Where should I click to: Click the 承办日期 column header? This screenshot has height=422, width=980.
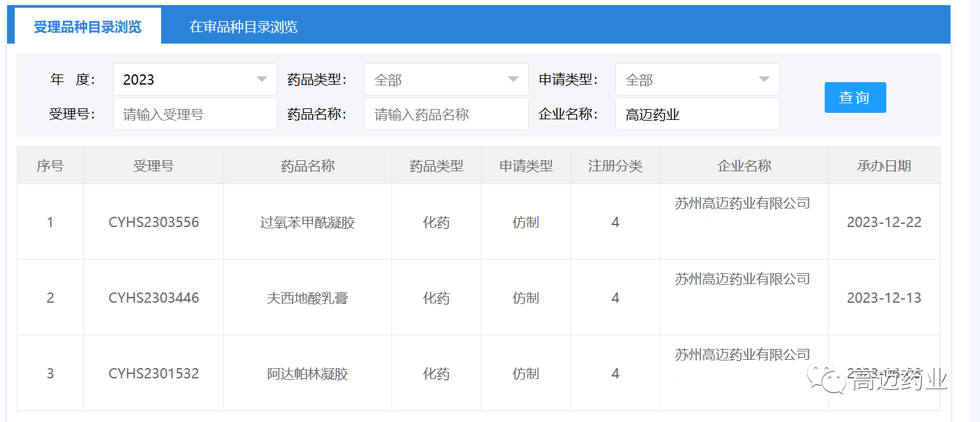pos(884,166)
